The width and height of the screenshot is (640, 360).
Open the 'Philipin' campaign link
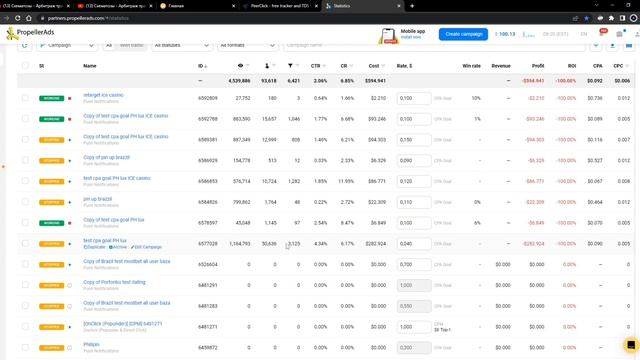91,344
